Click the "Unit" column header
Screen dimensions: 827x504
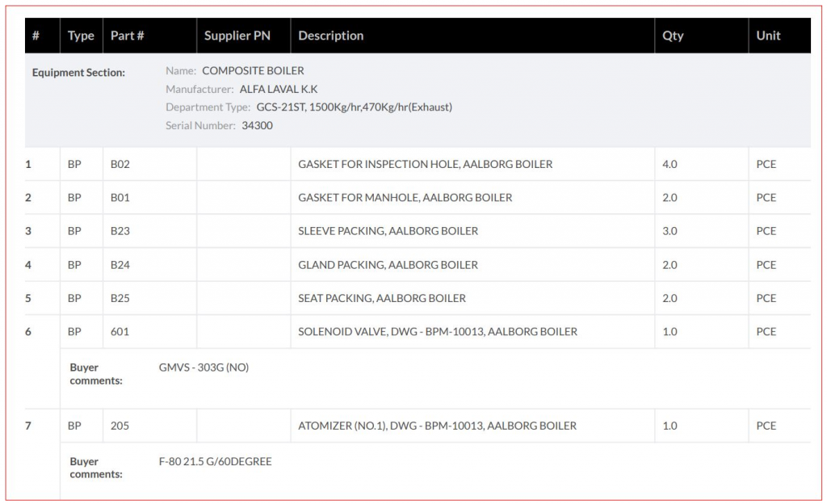[x=768, y=36]
